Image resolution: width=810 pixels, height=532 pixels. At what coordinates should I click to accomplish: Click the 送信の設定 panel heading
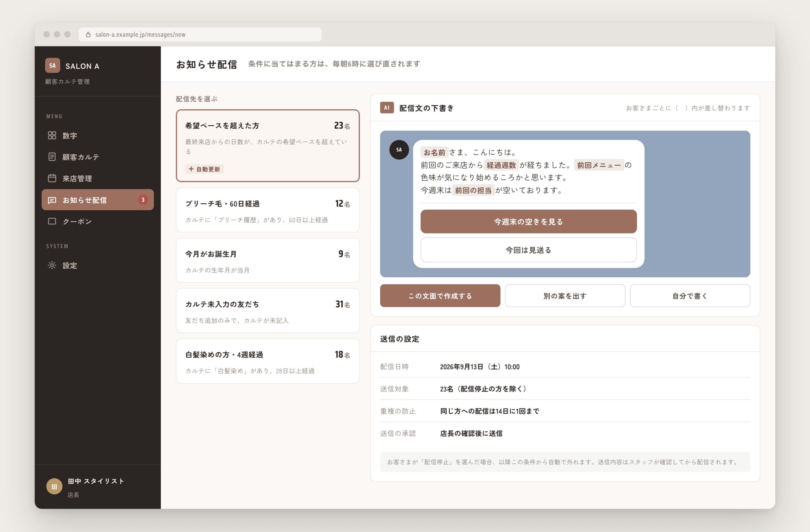(x=400, y=339)
